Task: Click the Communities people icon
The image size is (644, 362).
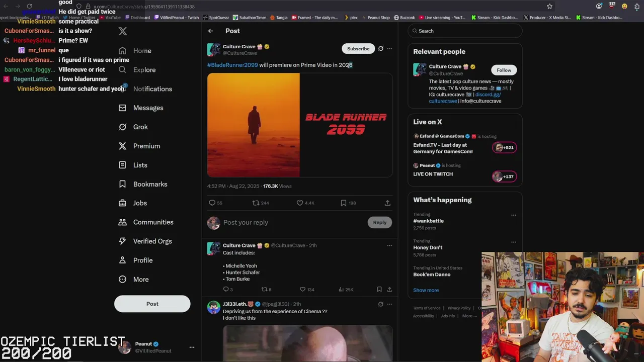Action: (x=122, y=222)
